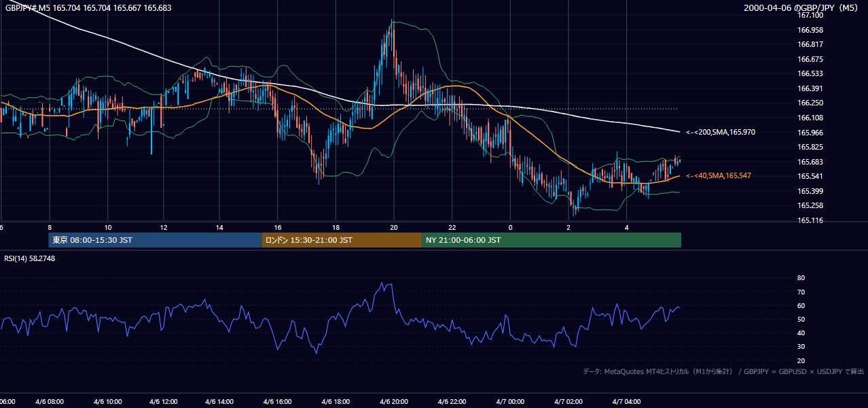Image resolution: width=868 pixels, height=408 pixels.
Task: Click the 4/7 02:00 bottom time label
Action: (x=568, y=401)
